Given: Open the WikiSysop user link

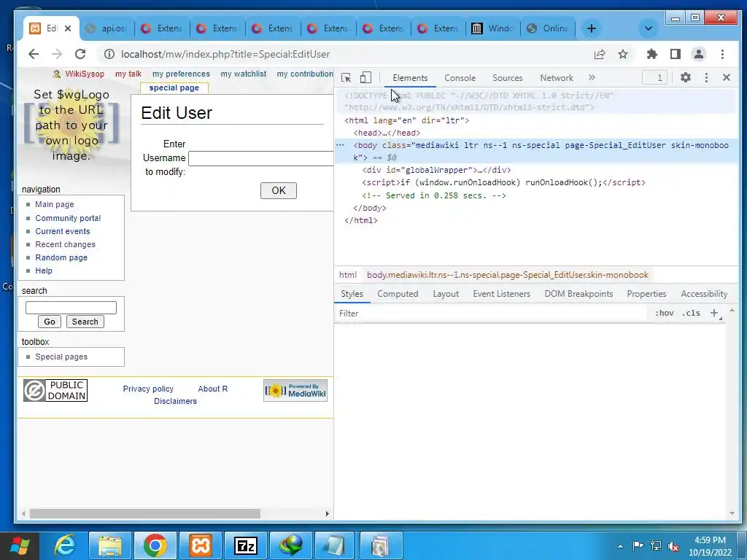Looking at the screenshot, I should coord(85,74).
